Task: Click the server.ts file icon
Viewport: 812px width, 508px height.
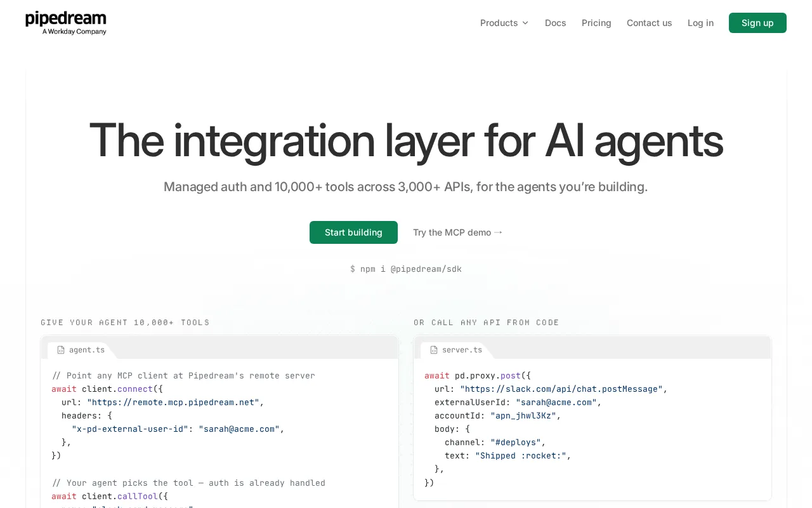Action: pyautogui.click(x=434, y=350)
